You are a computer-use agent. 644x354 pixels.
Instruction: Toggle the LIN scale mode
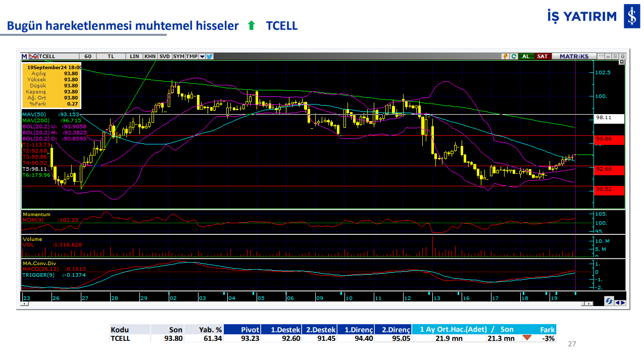click(134, 56)
